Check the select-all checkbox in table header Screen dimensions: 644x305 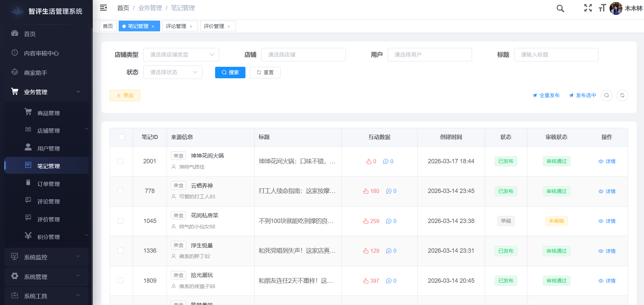point(121,137)
